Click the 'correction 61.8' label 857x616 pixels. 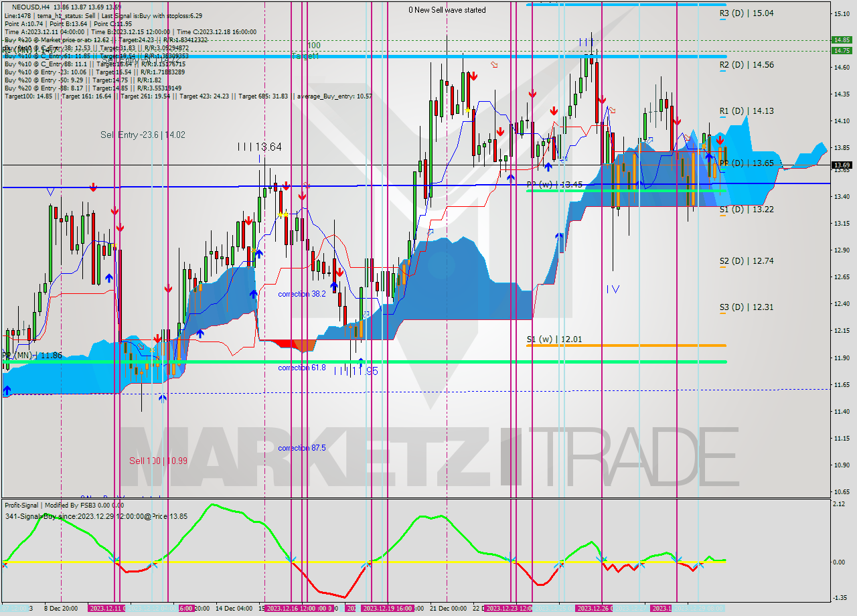point(302,368)
